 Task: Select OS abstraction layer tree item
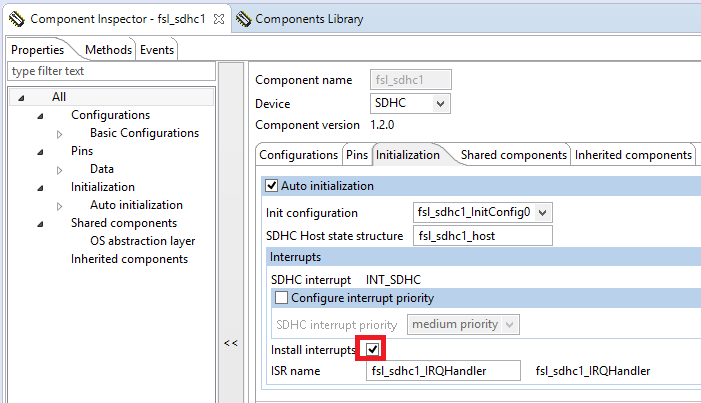click(x=142, y=241)
